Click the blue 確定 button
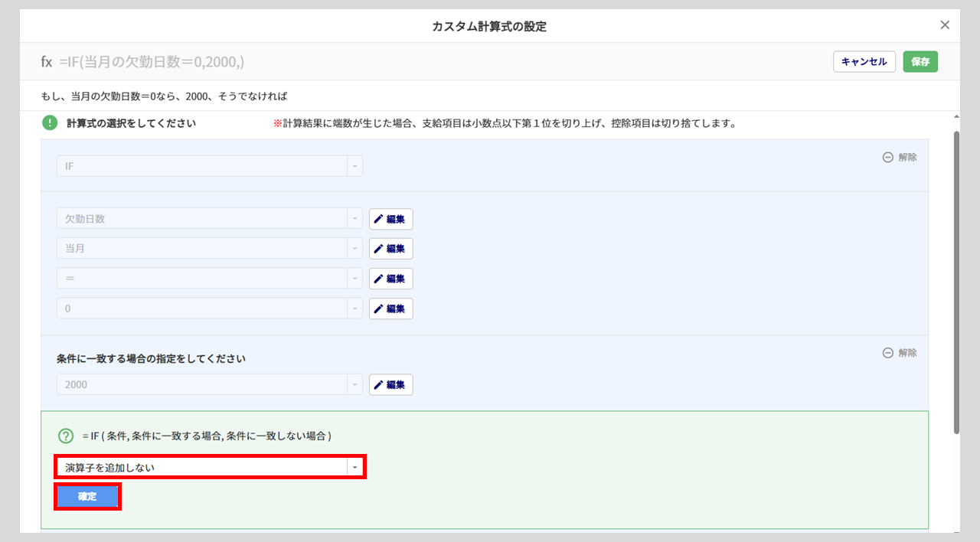This screenshot has height=542, width=980. (87, 496)
